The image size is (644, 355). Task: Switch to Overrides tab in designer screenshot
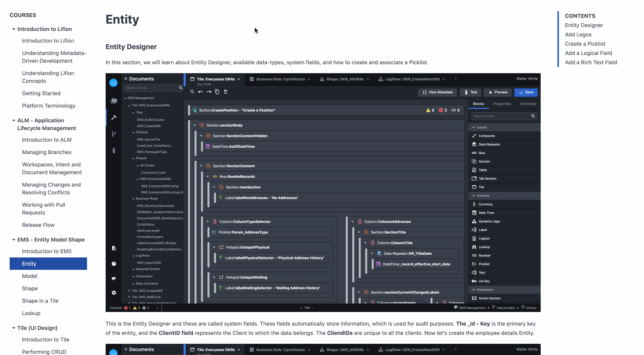tap(528, 104)
